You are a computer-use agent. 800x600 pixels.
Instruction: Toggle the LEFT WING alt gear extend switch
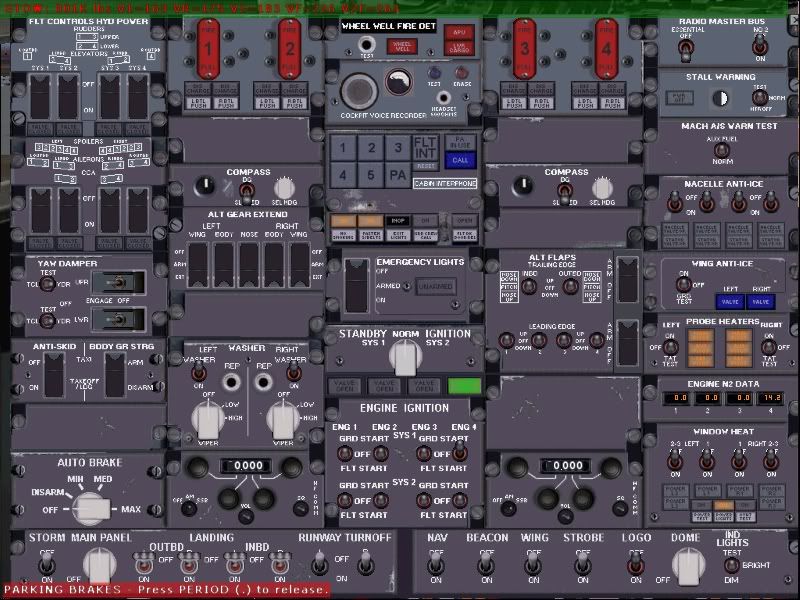[x=198, y=265]
